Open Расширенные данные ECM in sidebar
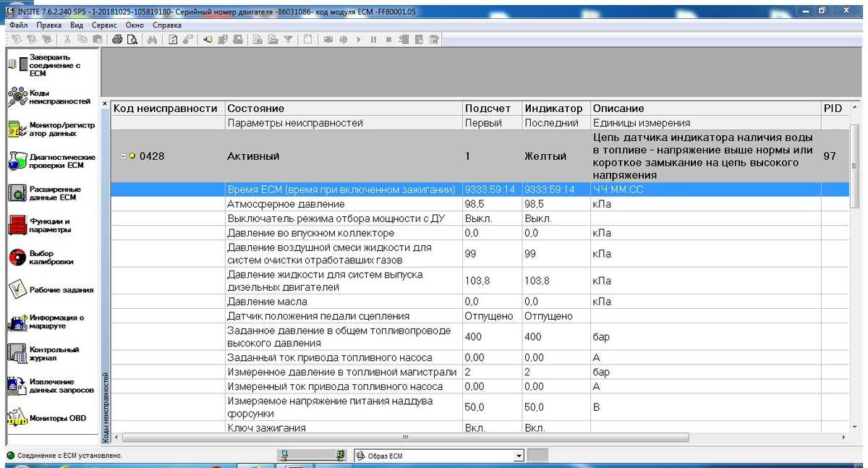 tap(45, 194)
